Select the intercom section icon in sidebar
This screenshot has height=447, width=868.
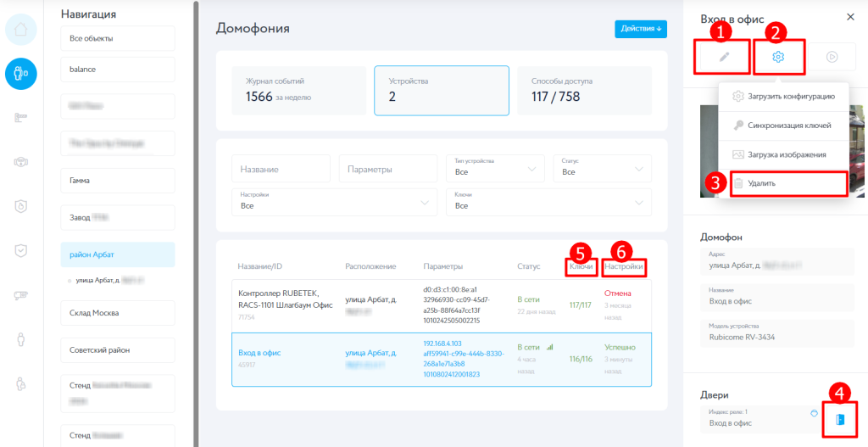(21, 73)
